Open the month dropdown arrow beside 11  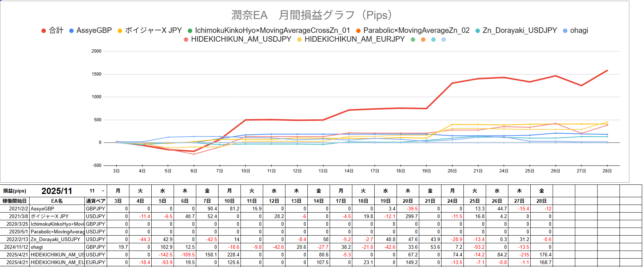[x=103, y=191]
